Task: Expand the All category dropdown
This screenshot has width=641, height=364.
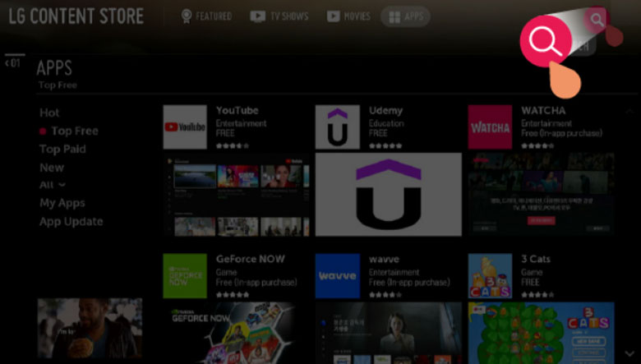Action: [x=53, y=185]
